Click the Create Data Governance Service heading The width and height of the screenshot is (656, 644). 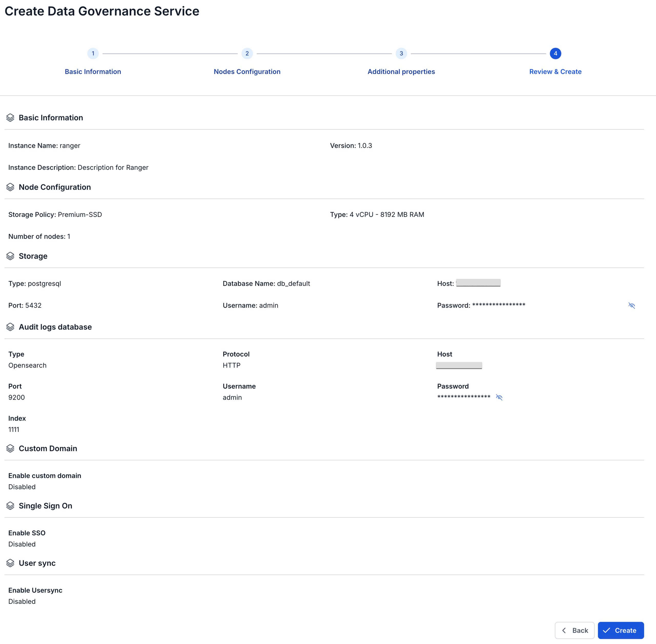point(102,11)
